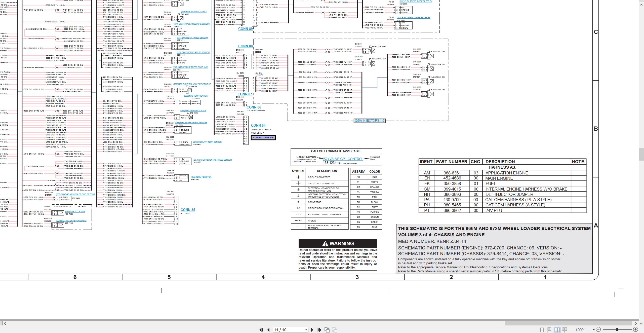Click the CALLOUT FORMAT IF APPLICABLE header
The height and width of the screenshot is (333, 644).
336,151
